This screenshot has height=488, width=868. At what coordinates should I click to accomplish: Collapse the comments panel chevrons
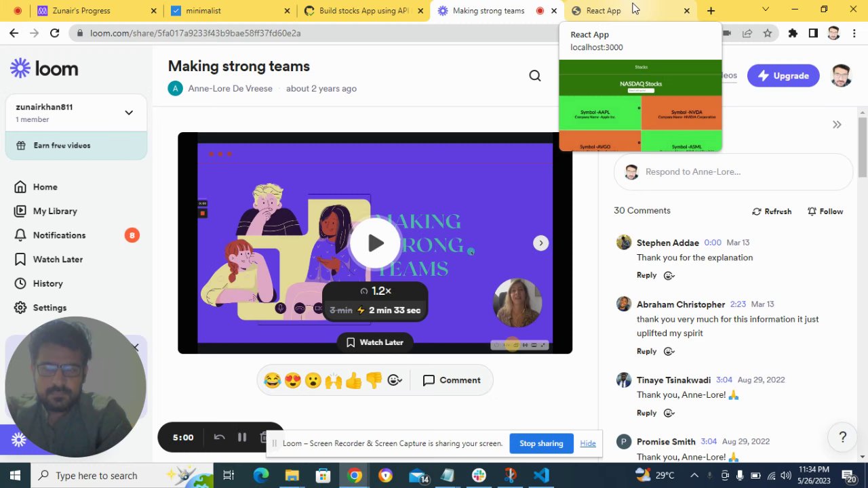tap(837, 125)
